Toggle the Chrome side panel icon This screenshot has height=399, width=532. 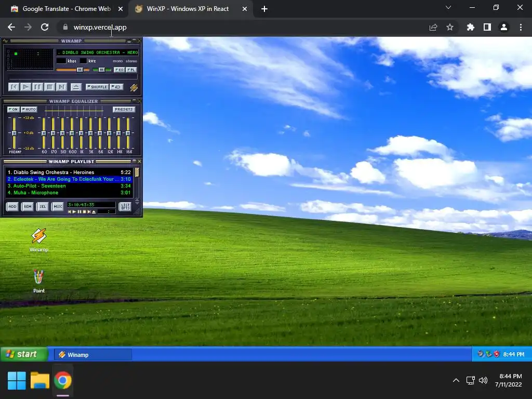point(487,27)
